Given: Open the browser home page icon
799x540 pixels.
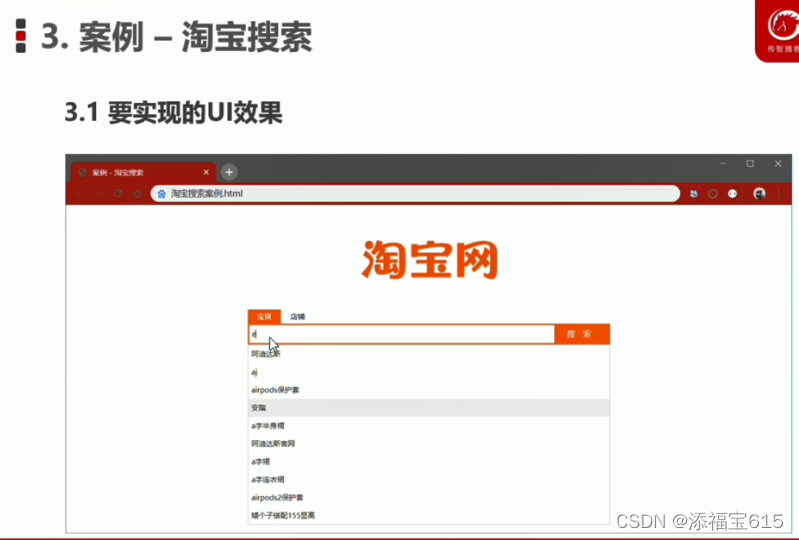Looking at the screenshot, I should pyautogui.click(x=137, y=194).
